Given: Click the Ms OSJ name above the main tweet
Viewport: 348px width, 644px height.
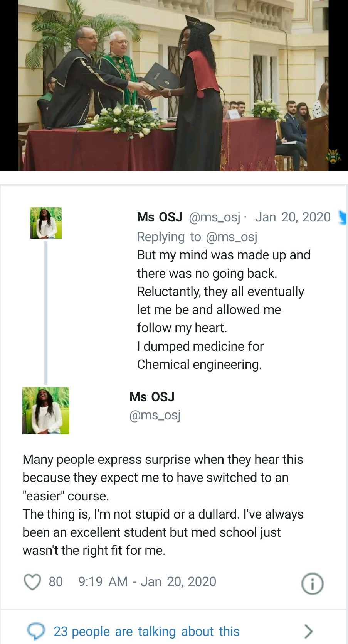Looking at the screenshot, I should (152, 397).
